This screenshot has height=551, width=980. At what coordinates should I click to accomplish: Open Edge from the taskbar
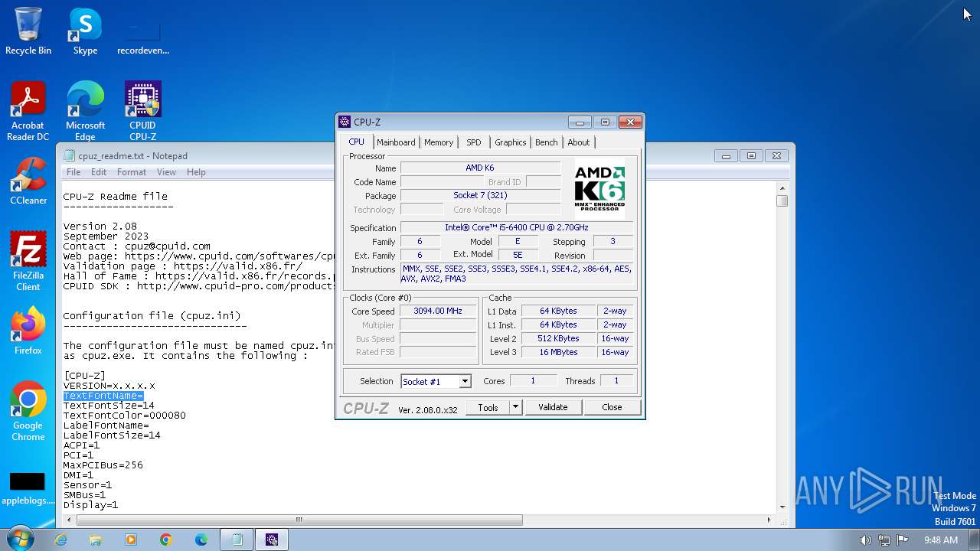(x=201, y=540)
